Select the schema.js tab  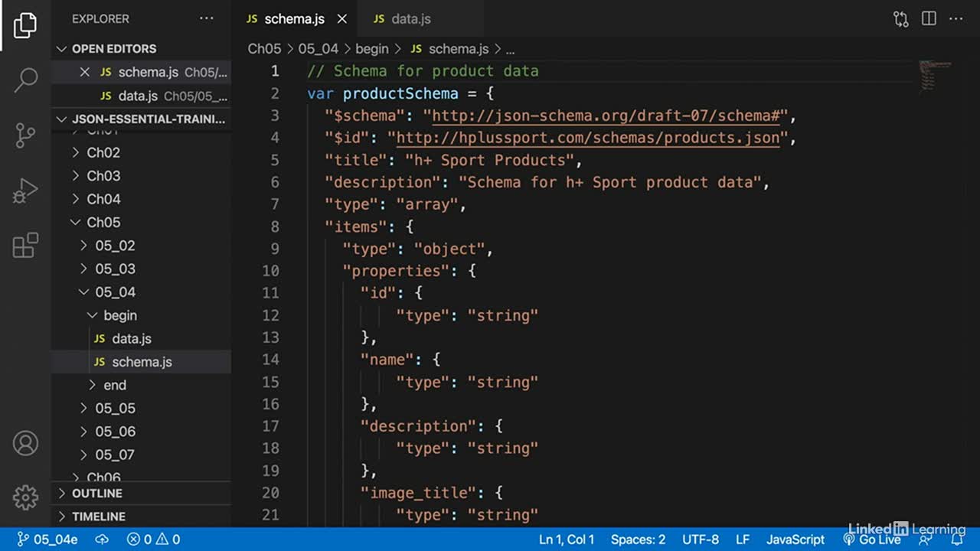tap(296, 19)
